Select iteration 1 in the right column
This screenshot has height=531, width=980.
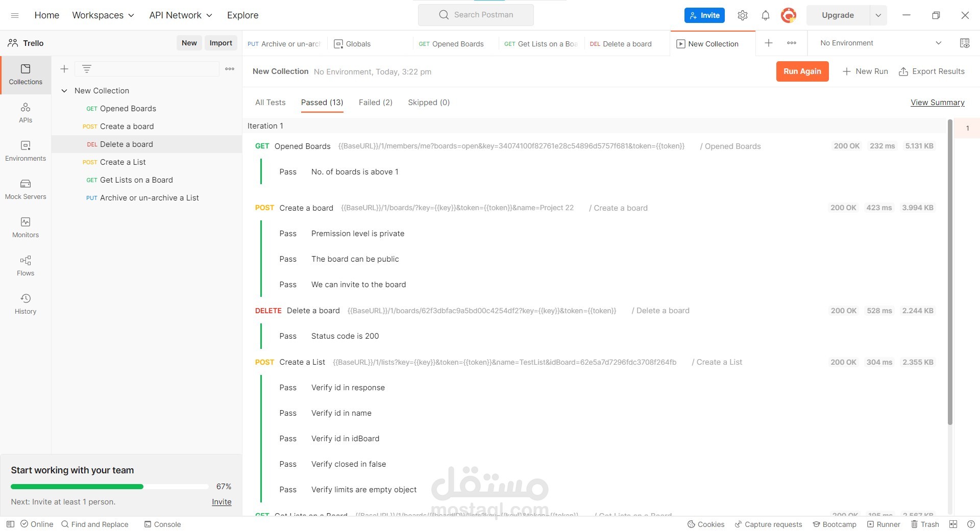tap(967, 128)
